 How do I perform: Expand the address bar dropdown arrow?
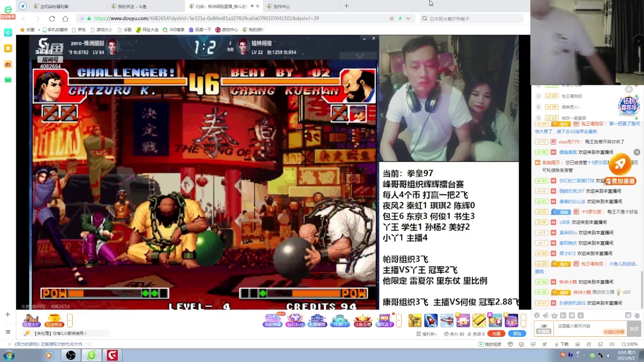tap(408, 18)
